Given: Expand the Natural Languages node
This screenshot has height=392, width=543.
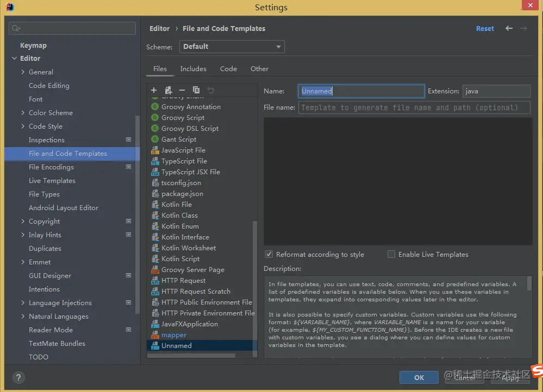Looking at the screenshot, I should point(23,316).
